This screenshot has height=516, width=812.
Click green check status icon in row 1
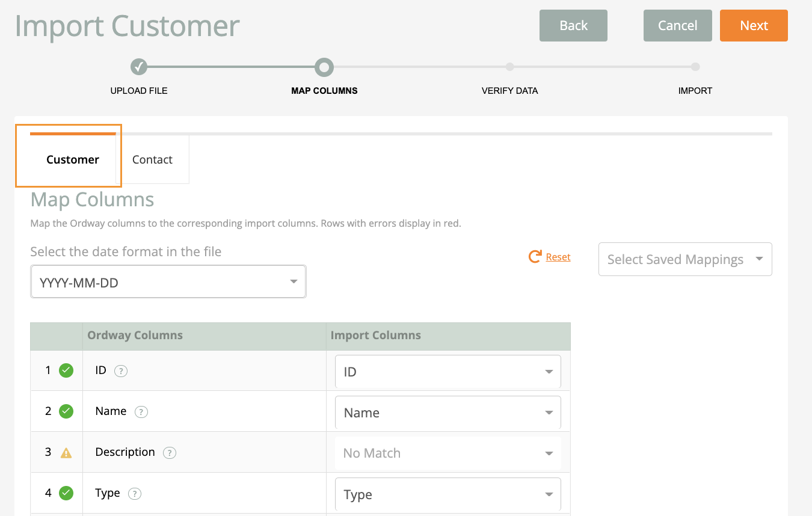66,370
